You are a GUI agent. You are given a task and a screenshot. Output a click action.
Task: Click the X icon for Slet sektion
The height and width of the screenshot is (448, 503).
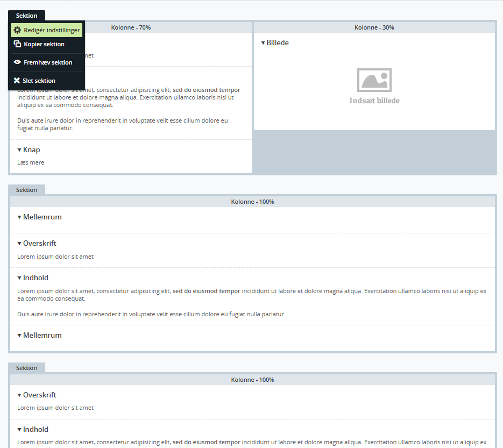tap(17, 81)
